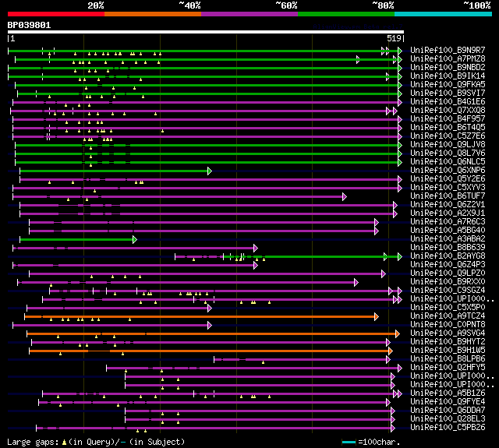499x448 pixels.
Task: Pick the UniRef100_B8B639 label
Action: coord(448,248)
